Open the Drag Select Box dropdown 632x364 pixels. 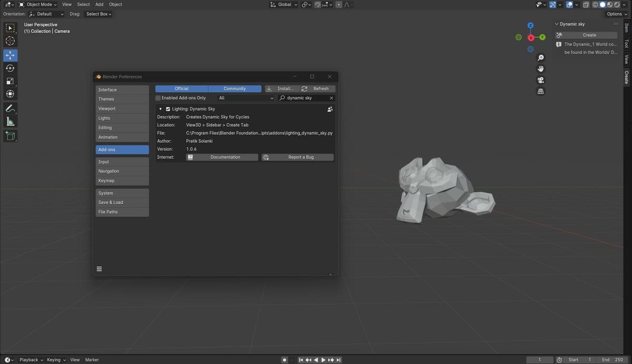[x=97, y=14]
